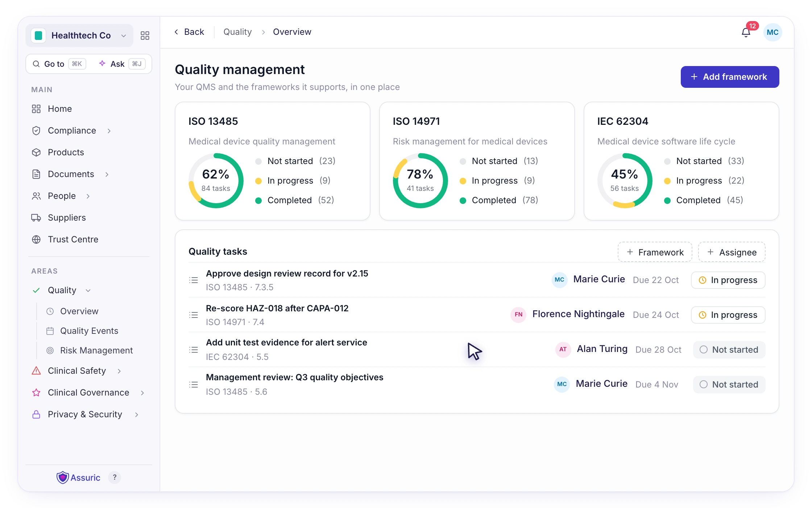The width and height of the screenshot is (812, 508).
Task: Expand the Compliance menu chevron
Action: [109, 131]
